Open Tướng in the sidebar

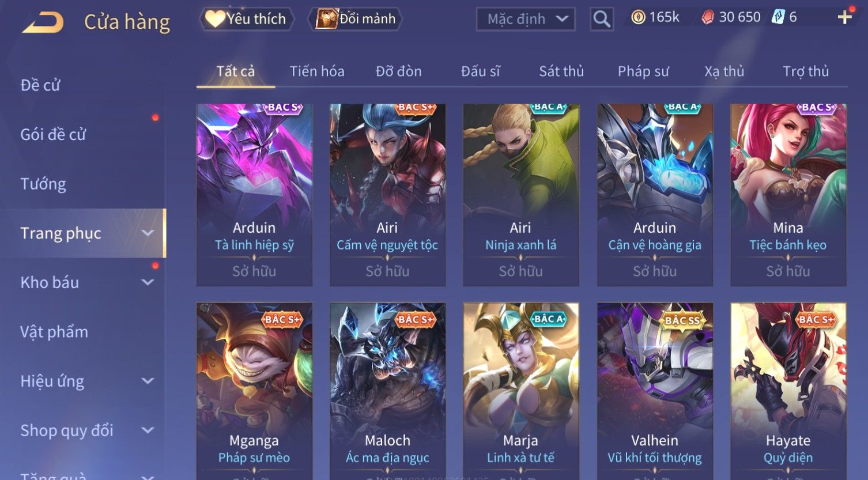pyautogui.click(x=43, y=184)
